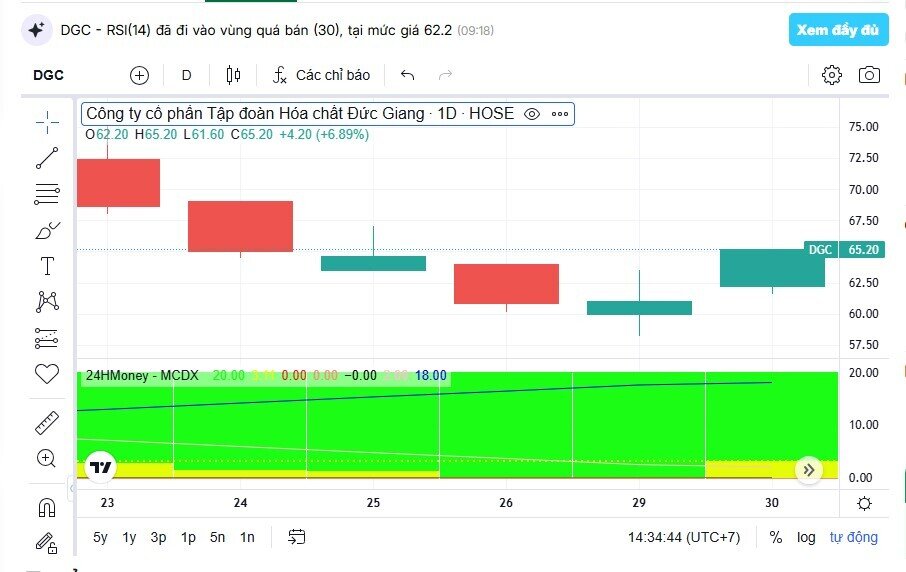Open time axis settings gear

coord(864,503)
